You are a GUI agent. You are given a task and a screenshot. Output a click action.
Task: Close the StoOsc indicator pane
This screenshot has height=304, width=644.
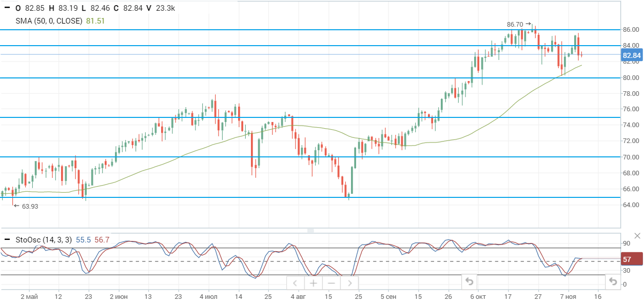[637, 236]
